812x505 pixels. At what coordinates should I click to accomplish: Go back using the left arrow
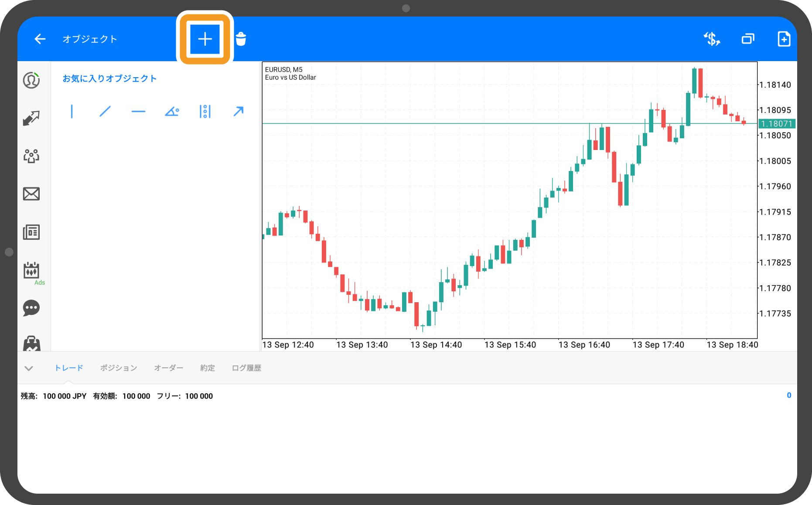(40, 39)
